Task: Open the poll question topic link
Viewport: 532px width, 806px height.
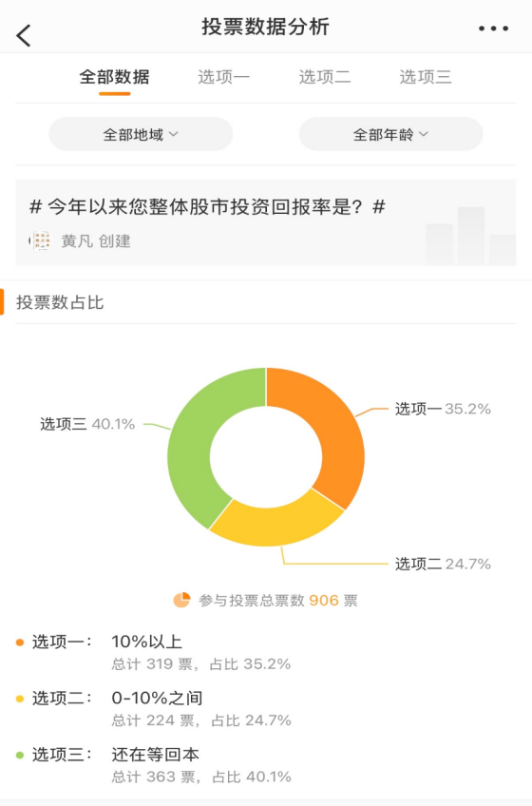Action: tap(208, 207)
